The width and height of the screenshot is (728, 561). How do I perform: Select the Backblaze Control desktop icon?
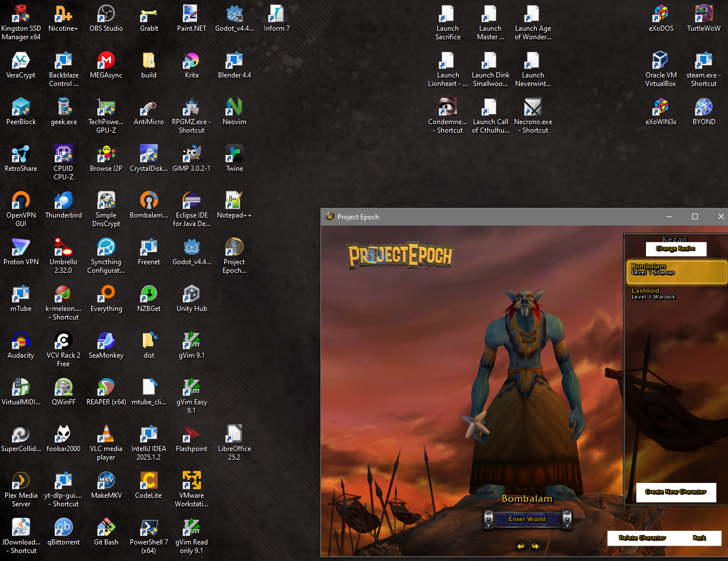click(64, 69)
